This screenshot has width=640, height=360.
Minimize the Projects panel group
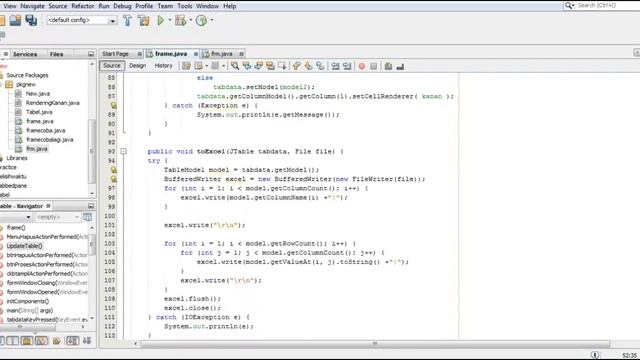(x=91, y=54)
